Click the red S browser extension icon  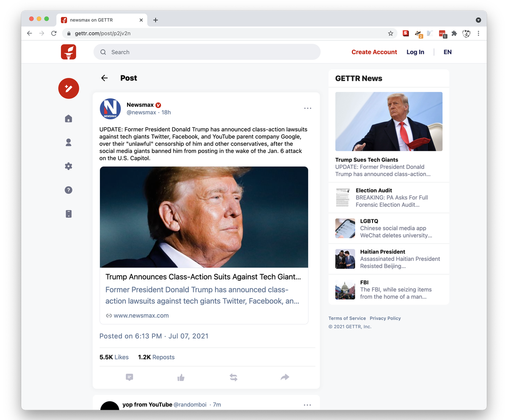[x=406, y=33]
